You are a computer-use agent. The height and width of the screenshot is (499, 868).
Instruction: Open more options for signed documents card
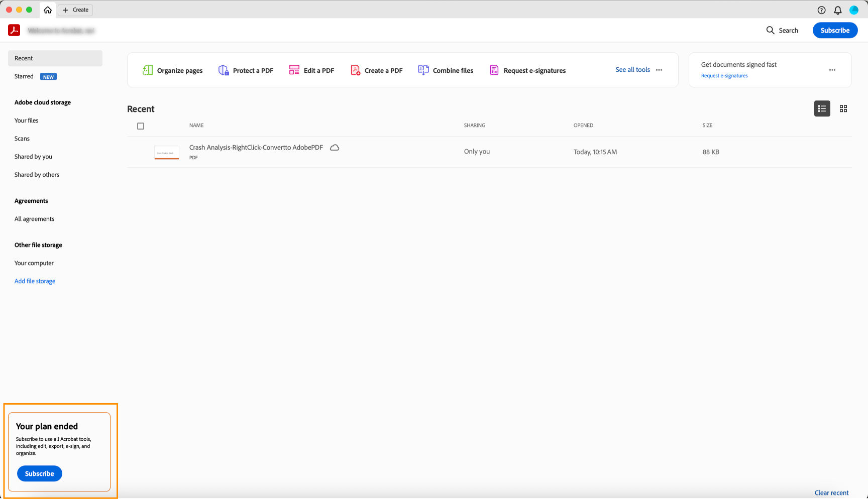832,70
